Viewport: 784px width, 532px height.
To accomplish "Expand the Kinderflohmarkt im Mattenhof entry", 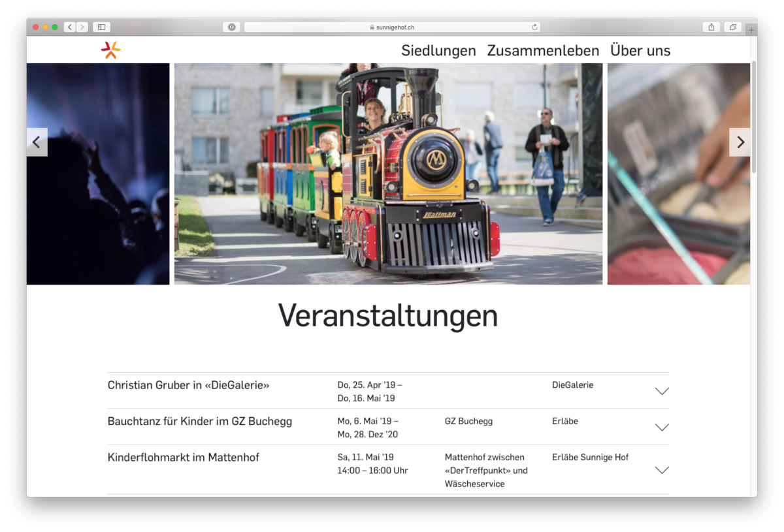I will 662,470.
